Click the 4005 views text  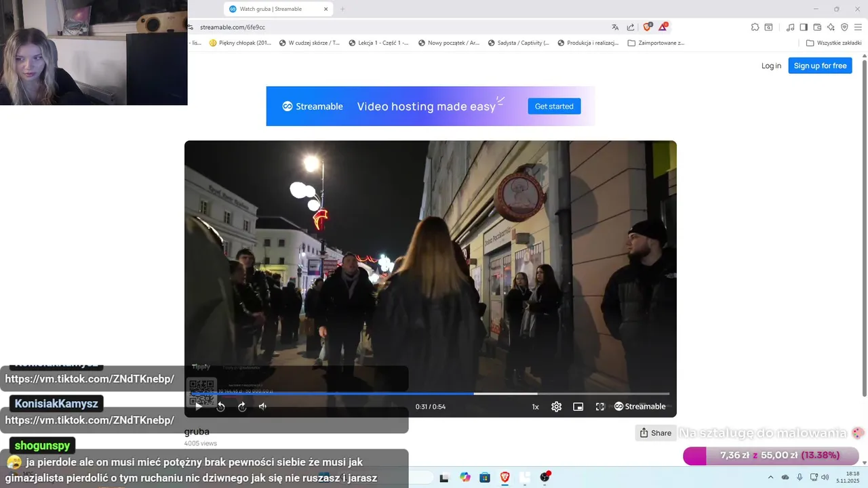tap(201, 443)
